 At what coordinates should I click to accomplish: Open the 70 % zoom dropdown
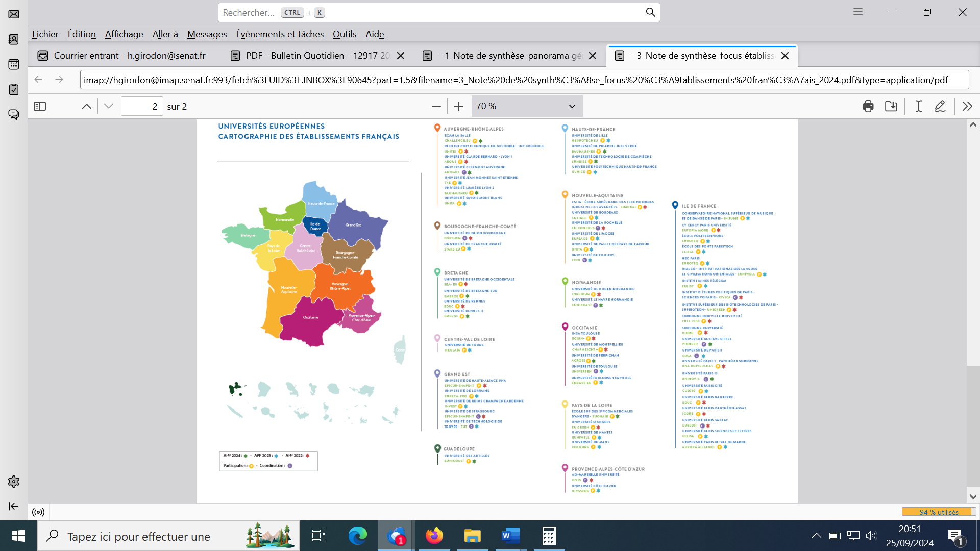tap(526, 106)
